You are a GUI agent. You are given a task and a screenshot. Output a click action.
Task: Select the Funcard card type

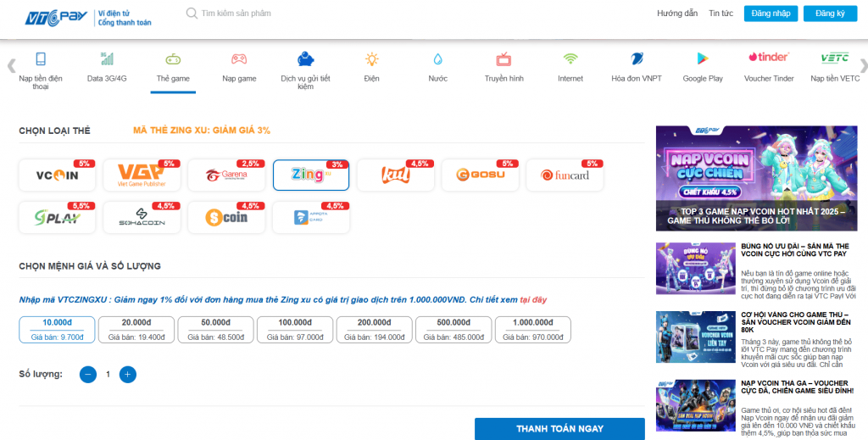(565, 175)
